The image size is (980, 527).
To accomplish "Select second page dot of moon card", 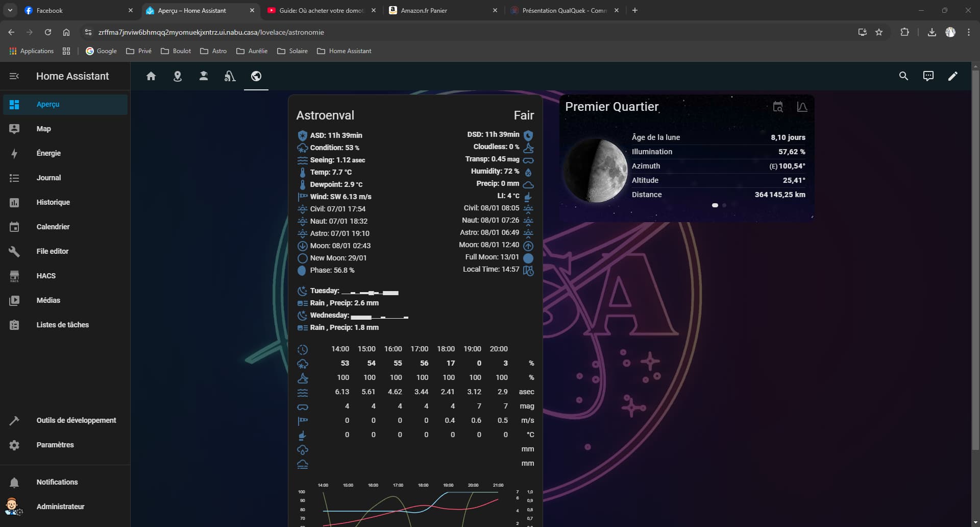I will point(724,205).
